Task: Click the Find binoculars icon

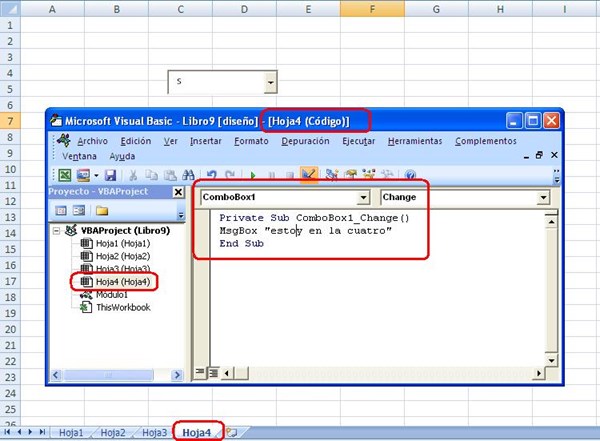Action: coord(188,175)
